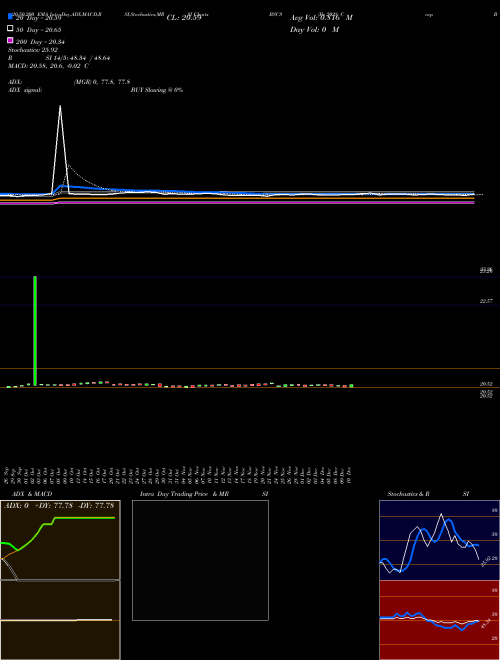Click the tall green volume spike bar
This screenshot has height=660, width=500.
[x=35, y=330]
